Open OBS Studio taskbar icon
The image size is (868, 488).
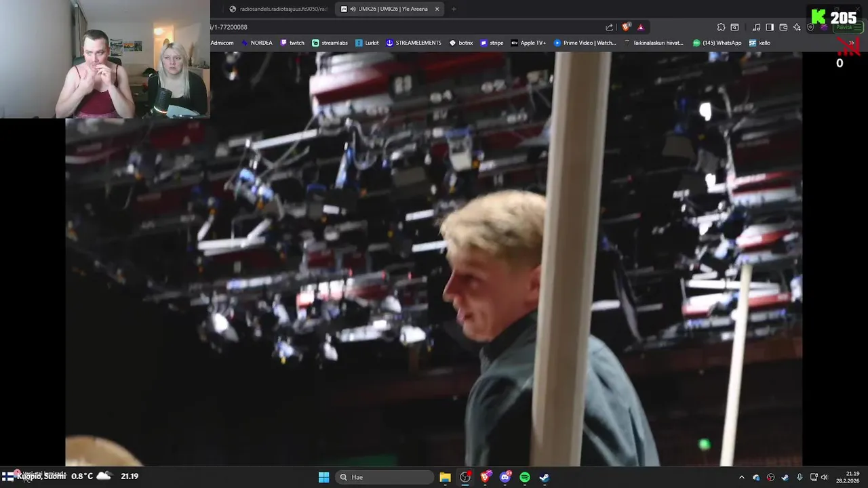465,477
